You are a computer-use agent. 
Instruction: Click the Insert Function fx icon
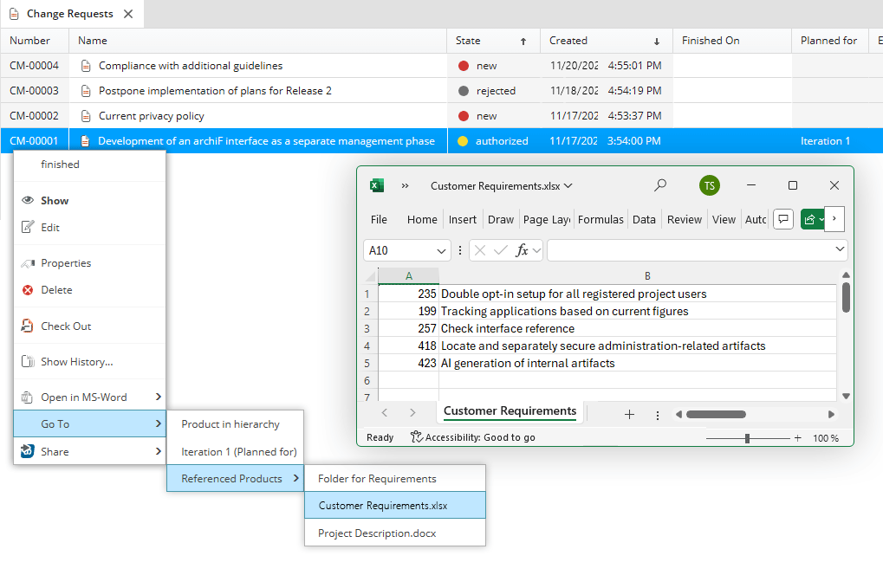[523, 250]
